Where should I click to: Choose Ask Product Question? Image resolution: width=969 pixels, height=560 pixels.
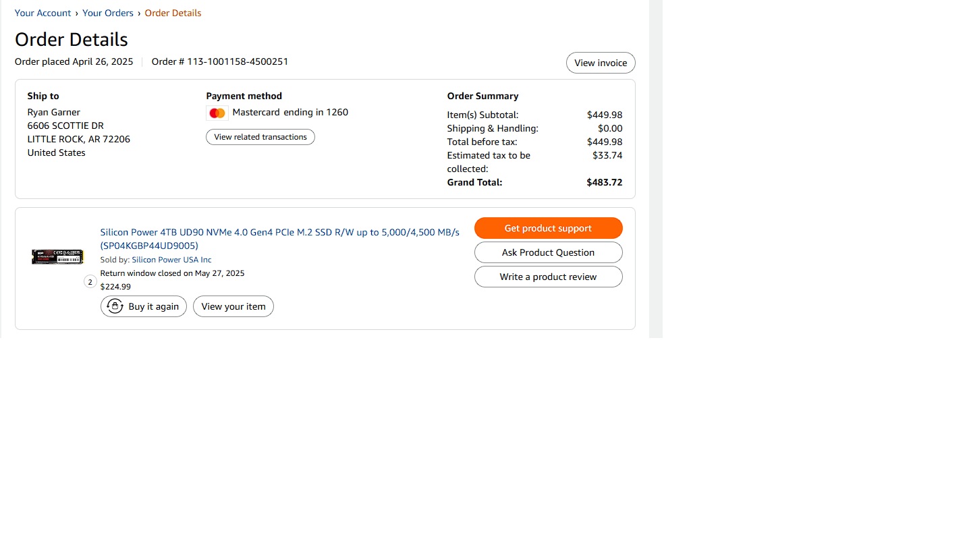coord(548,252)
